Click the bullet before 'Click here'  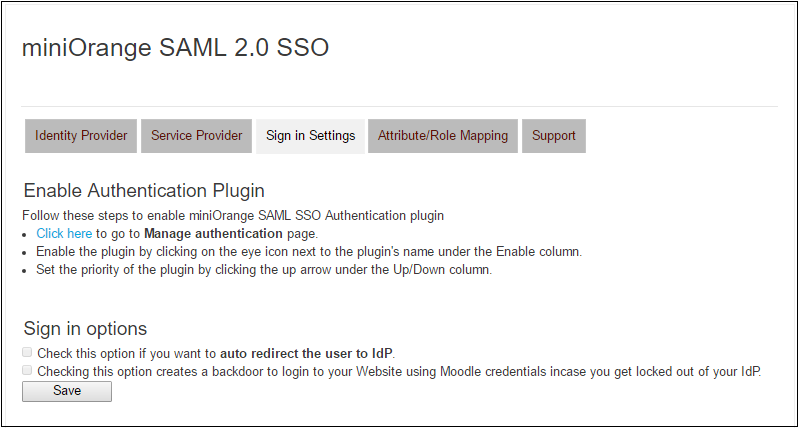(26, 235)
